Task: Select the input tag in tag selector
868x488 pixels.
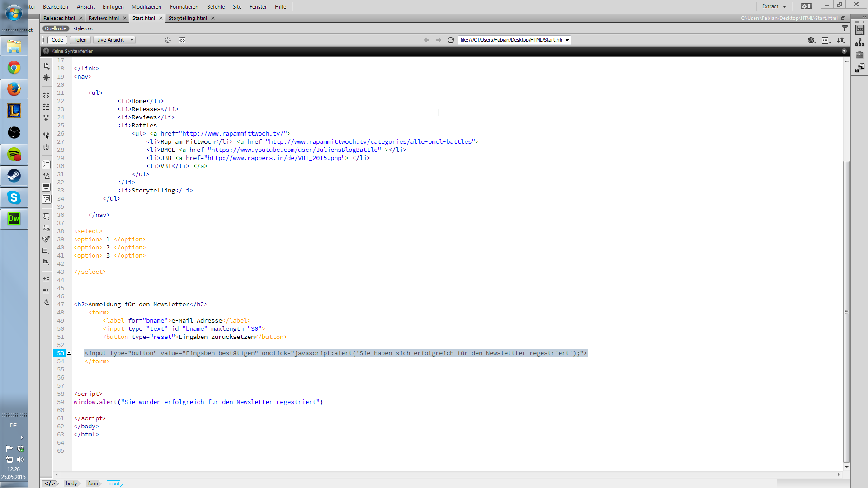Action: tap(114, 483)
